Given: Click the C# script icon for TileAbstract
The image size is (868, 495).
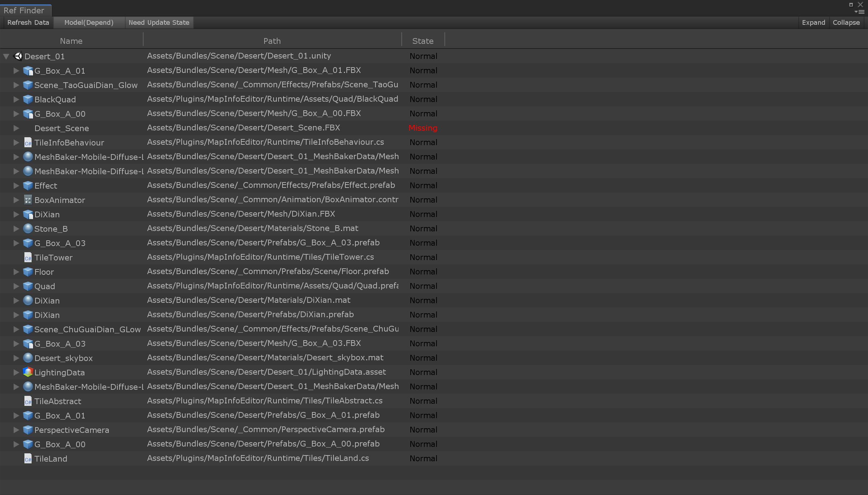Looking at the screenshot, I should point(28,401).
